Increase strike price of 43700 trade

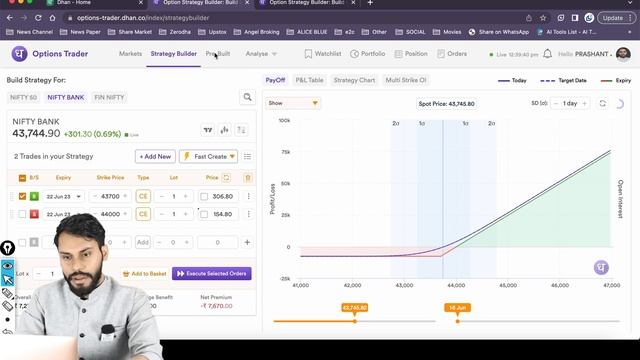pyautogui.click(x=125, y=196)
